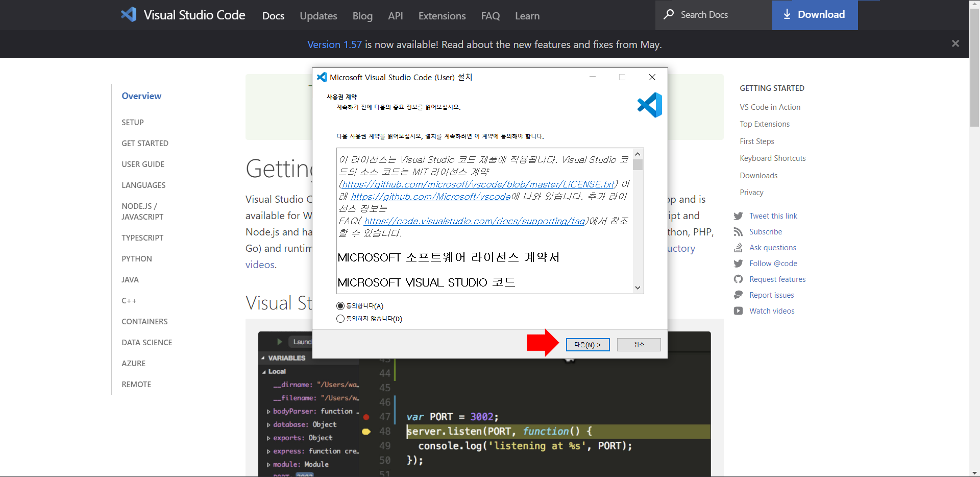Click the Visual Studio Code logo icon
Image resolution: width=980 pixels, height=477 pixels.
click(x=129, y=14)
